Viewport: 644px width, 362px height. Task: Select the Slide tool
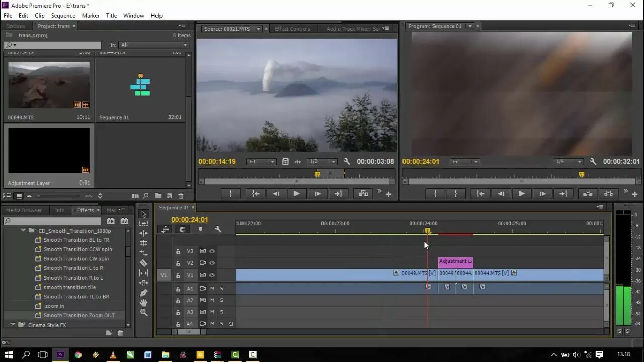144,283
